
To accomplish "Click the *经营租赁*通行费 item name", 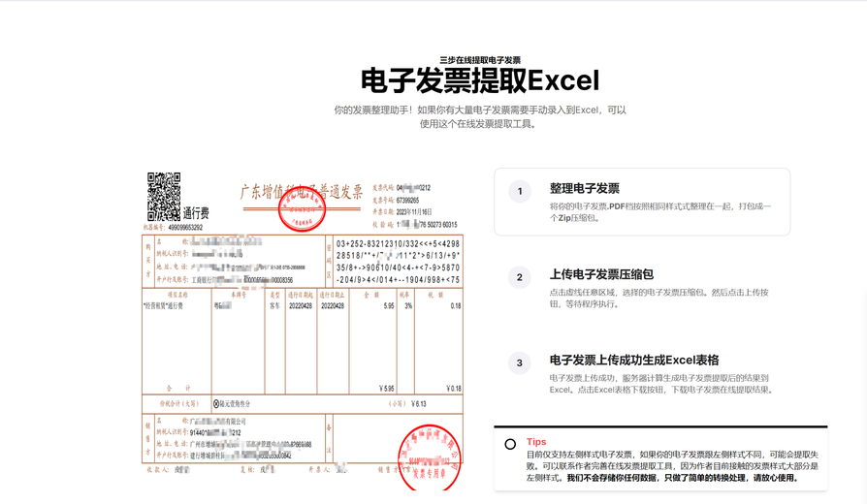I will (x=163, y=305).
